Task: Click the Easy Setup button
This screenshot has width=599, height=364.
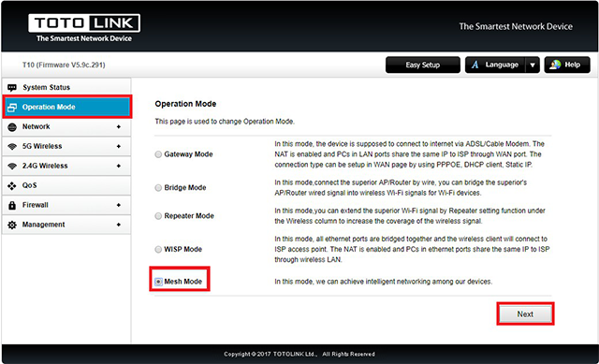Action: tap(423, 65)
